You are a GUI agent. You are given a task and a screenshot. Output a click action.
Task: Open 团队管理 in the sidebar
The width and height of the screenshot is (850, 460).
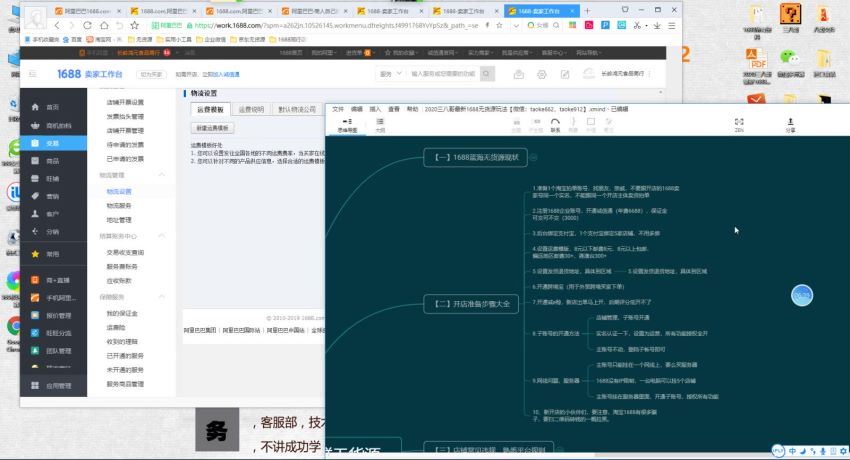pyautogui.click(x=53, y=351)
